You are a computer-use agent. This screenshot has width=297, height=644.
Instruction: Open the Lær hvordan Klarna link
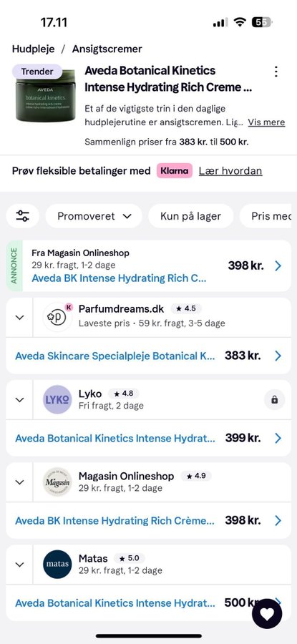coord(230,171)
